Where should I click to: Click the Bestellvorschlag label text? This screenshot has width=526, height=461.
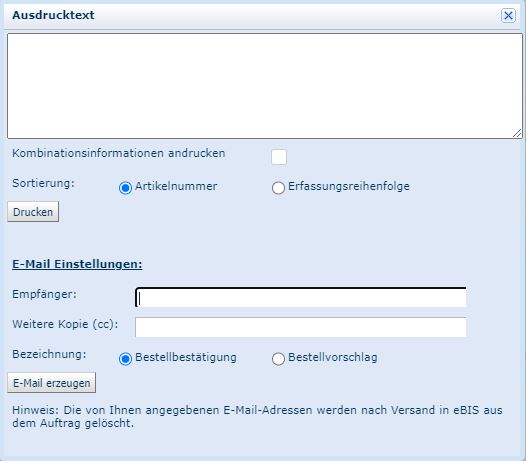(x=333, y=357)
